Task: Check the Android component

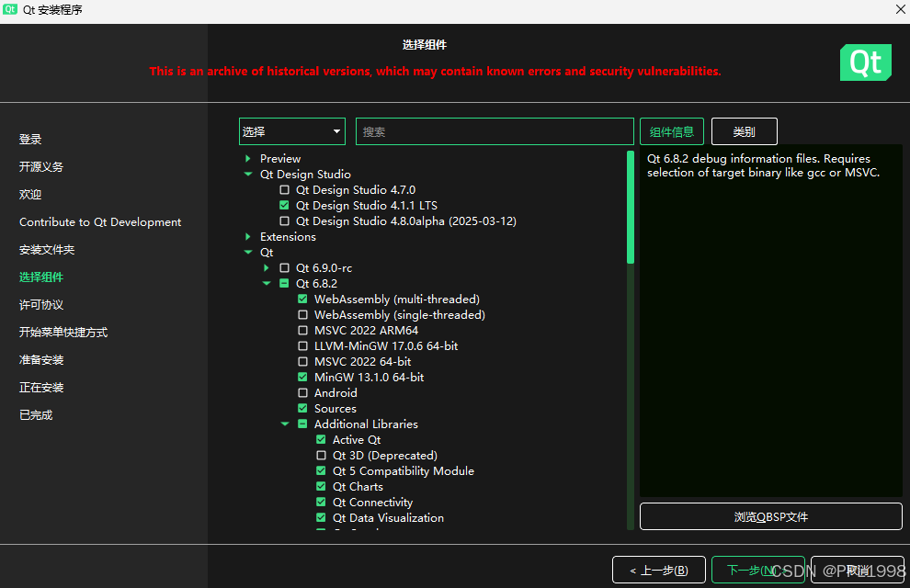Action: 302,392
